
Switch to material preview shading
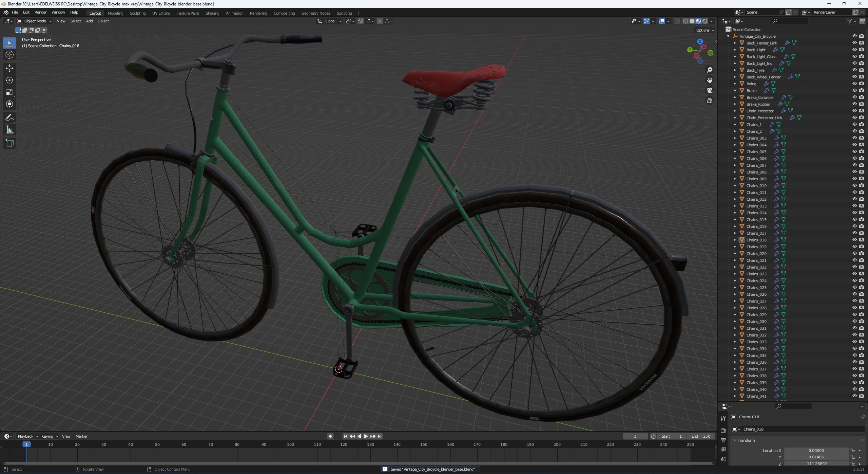(698, 21)
